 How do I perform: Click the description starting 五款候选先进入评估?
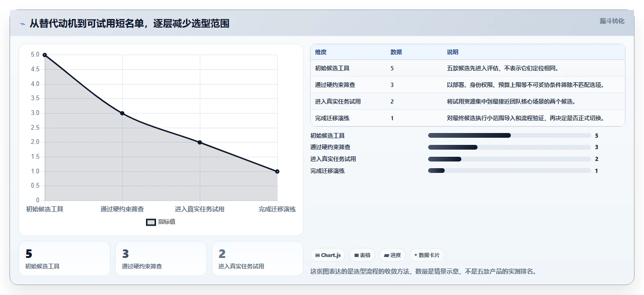pyautogui.click(x=503, y=68)
